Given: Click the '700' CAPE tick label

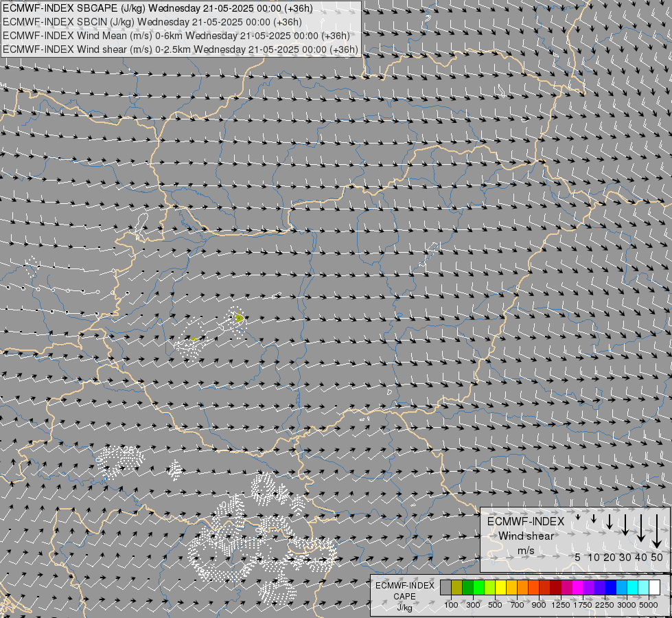Looking at the screenshot, I should coord(518,605).
